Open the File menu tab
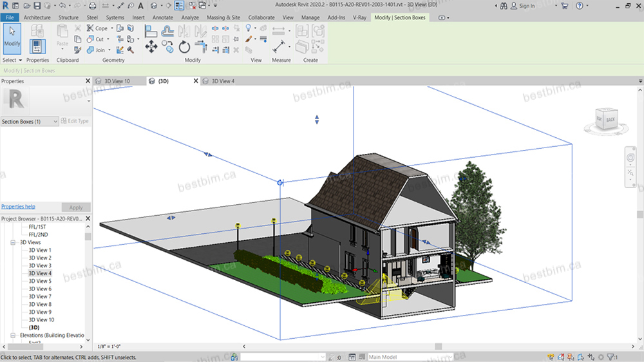This screenshot has height=362, width=644. pyautogui.click(x=10, y=17)
